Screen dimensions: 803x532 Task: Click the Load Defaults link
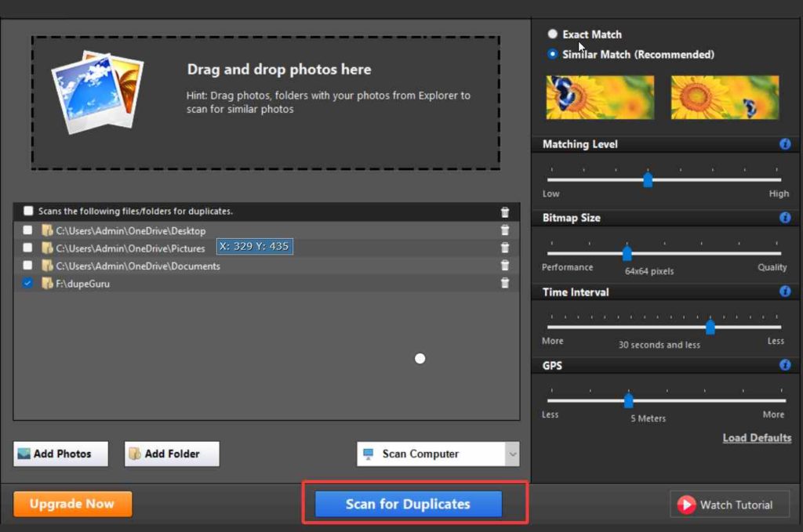pos(757,438)
